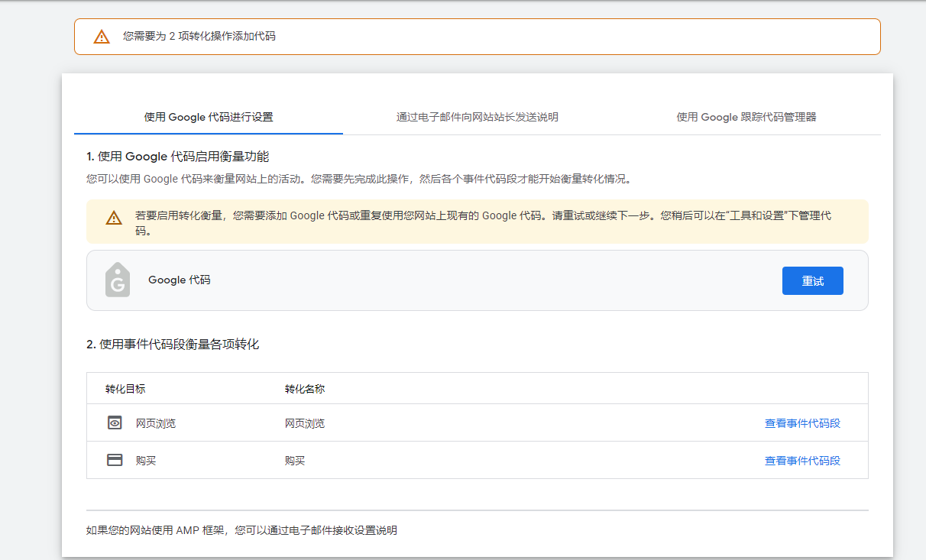
Task: Click 网页浏览 in the 转化目标 column
Action: pos(156,423)
